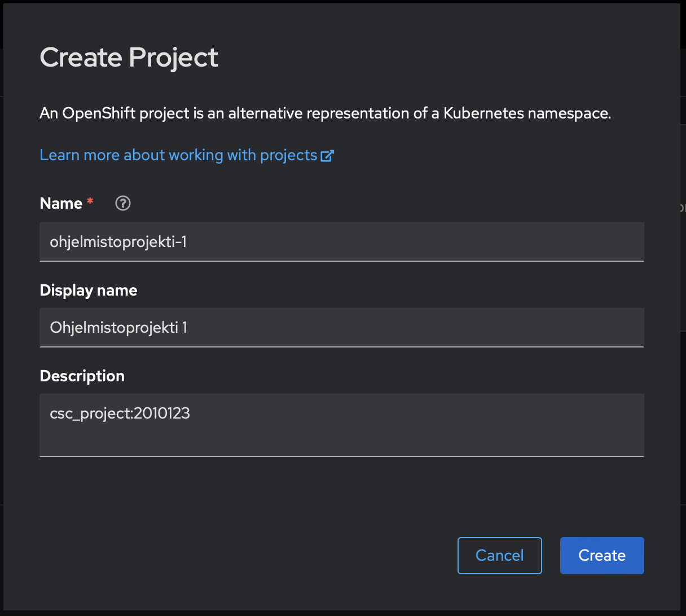Image resolution: width=686 pixels, height=616 pixels.
Task: Click the Create Project dialog heading
Action: (129, 58)
